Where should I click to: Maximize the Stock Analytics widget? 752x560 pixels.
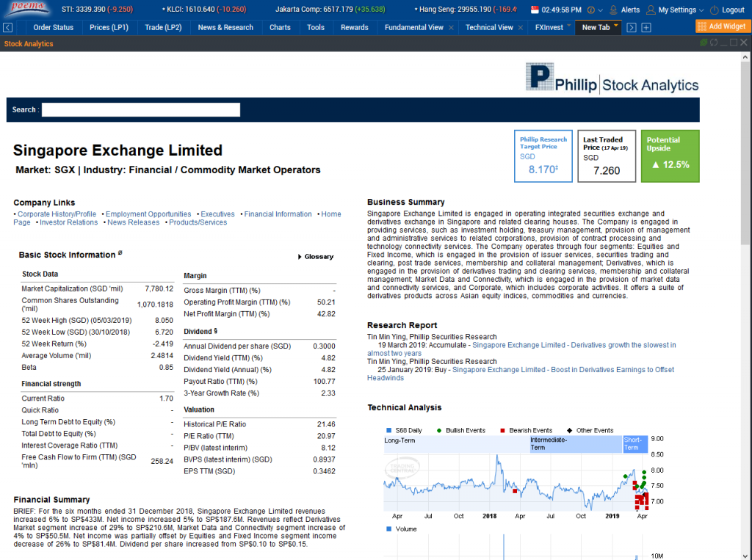pos(734,42)
